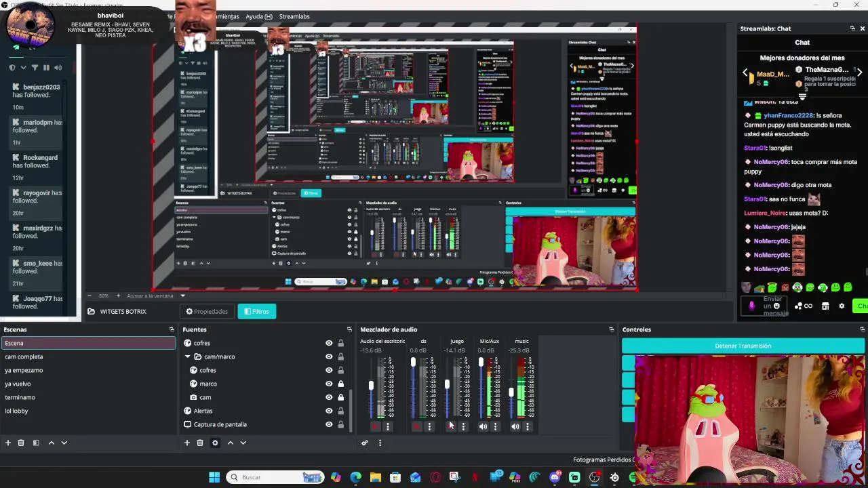Open options dots for Audio del escritorio
The width and height of the screenshot is (868, 488).
[388, 426]
